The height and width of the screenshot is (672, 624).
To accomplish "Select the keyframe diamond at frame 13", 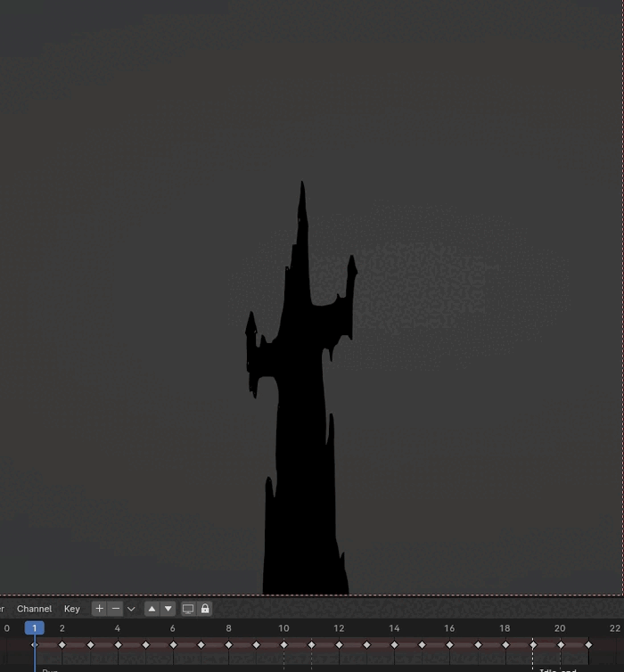I will coord(367,644).
